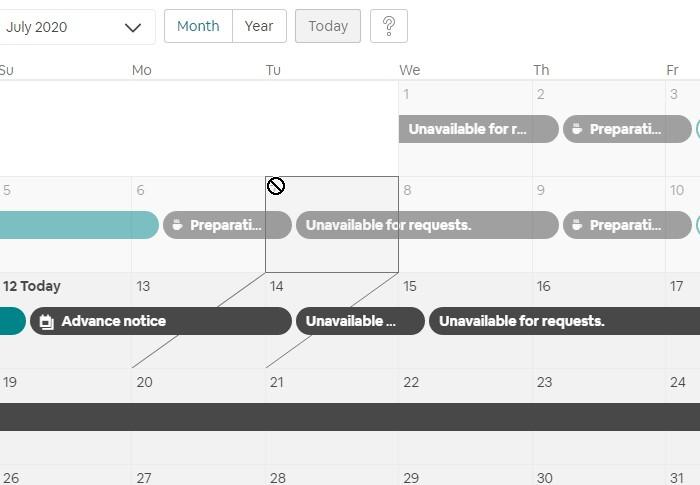This screenshot has width=700, height=485.
Task: Click the July 27 date cell
Action: [198, 477]
